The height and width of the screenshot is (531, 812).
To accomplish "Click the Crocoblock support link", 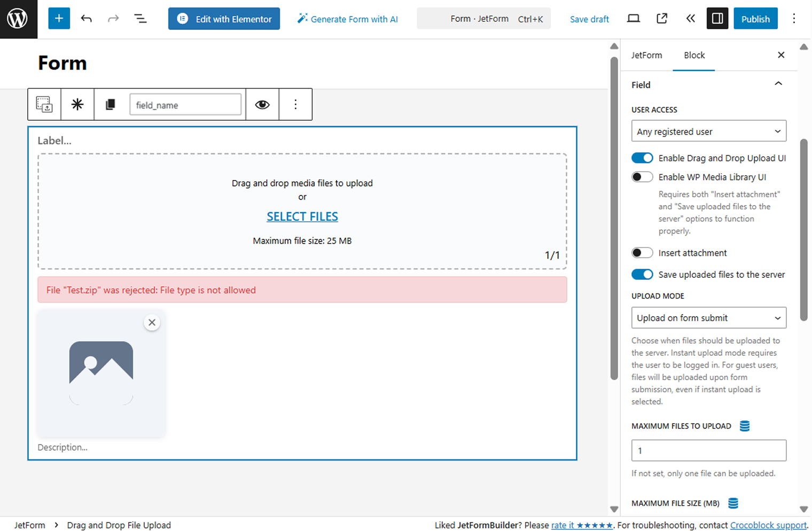I will click(768, 525).
